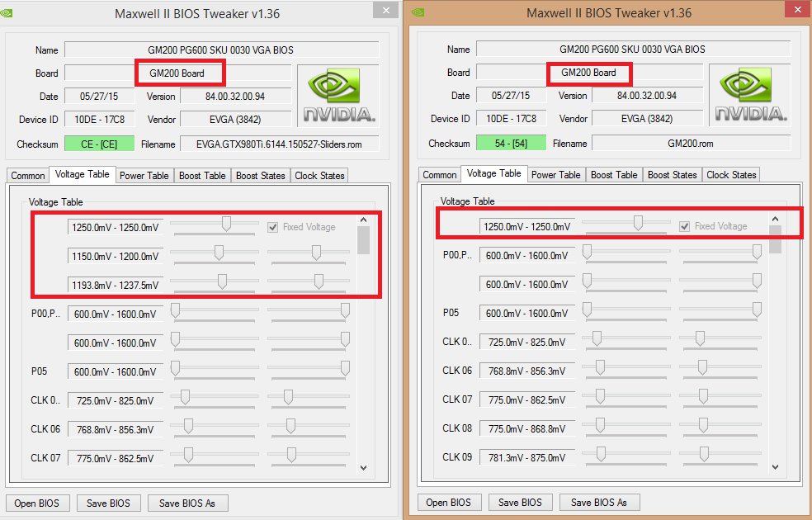Click the NVIDIA logo in the right window
The width and height of the screenshot is (812, 520).
click(750, 95)
